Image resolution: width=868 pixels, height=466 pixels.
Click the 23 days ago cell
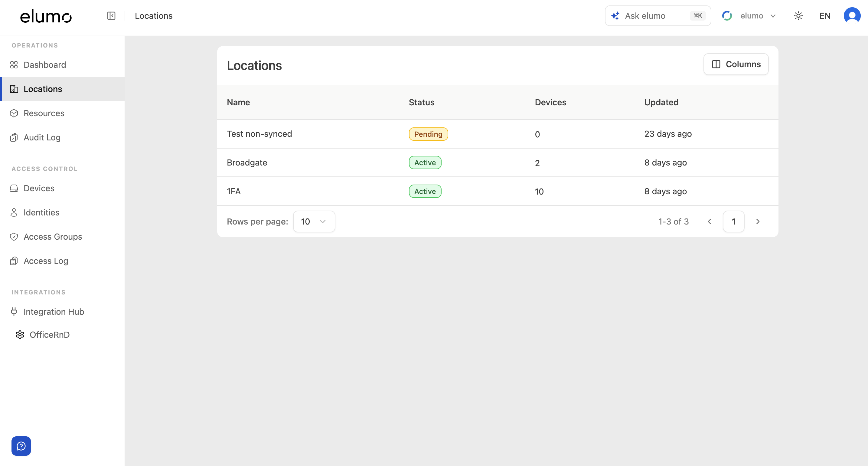[x=668, y=134]
